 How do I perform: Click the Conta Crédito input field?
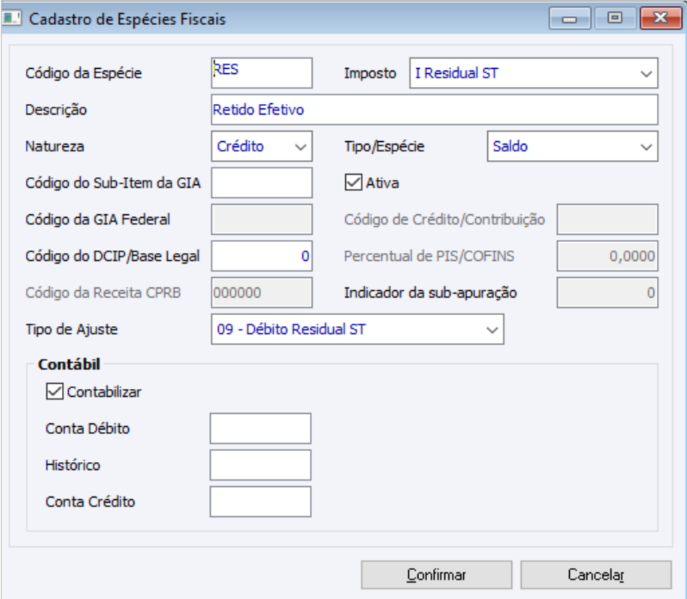[x=260, y=502]
